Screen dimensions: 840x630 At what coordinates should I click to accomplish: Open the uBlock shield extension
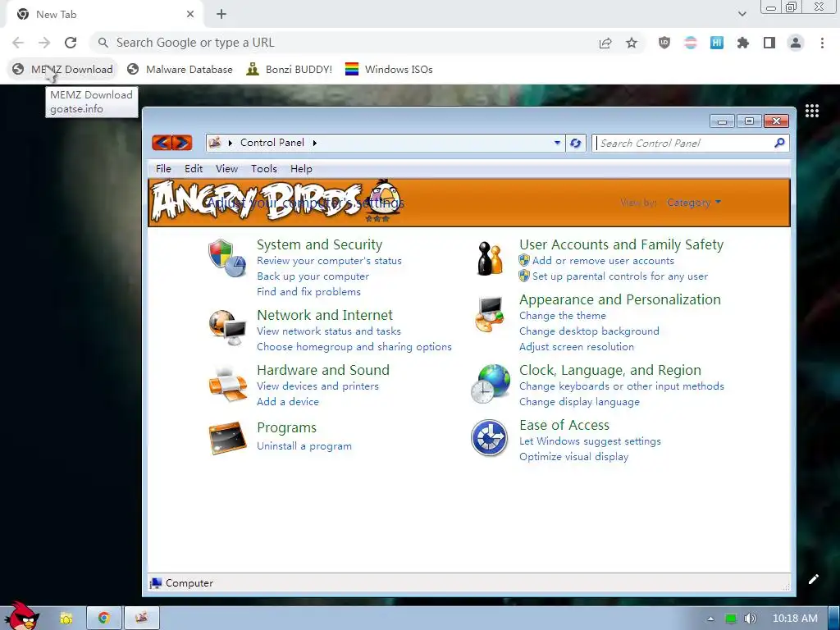pyautogui.click(x=664, y=43)
